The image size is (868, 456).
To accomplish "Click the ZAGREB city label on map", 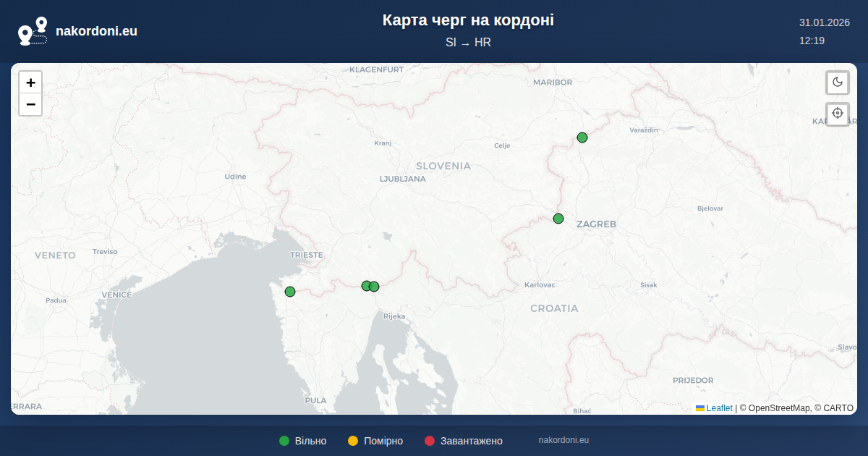I will tap(596, 224).
